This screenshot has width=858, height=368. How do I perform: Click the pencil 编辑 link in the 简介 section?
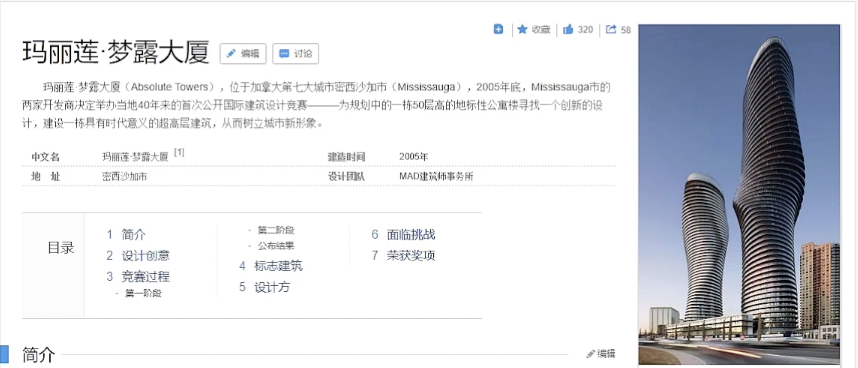[x=601, y=354]
